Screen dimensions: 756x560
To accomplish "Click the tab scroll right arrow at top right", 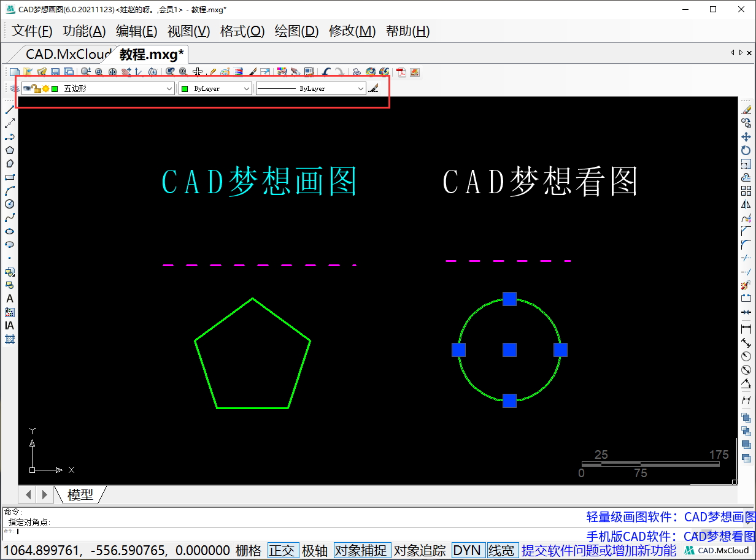I will click(x=741, y=53).
